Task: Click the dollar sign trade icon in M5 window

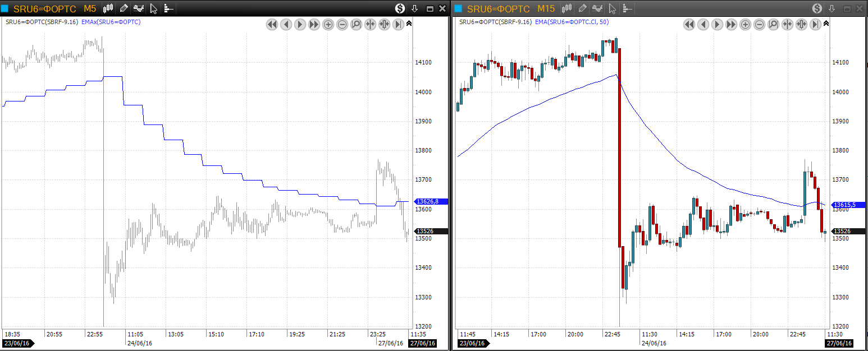Action: click(400, 8)
